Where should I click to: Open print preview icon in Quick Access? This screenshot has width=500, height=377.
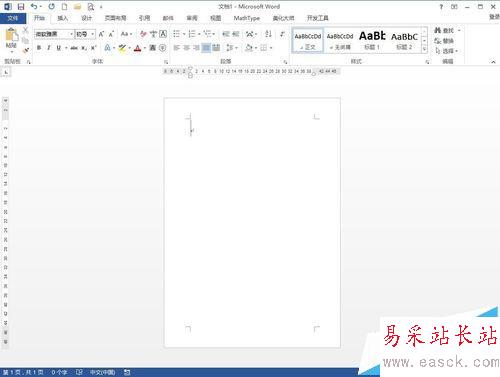[90, 7]
